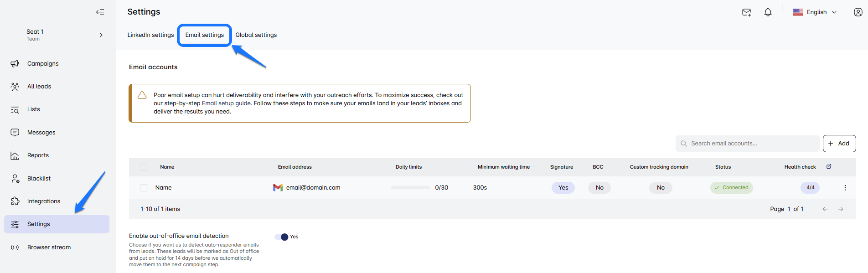Viewport: 868px width, 273px height.
Task: Open the Email setup guide link
Action: coord(226,103)
